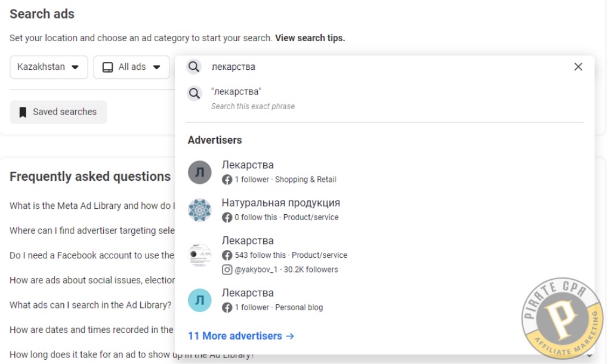Select Лекарства advertiser in Shopping & Retail

coord(385,172)
